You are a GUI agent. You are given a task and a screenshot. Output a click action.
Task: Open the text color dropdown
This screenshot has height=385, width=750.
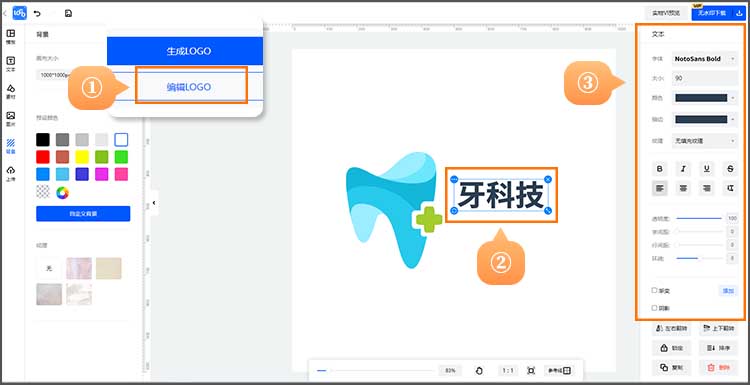coord(705,98)
